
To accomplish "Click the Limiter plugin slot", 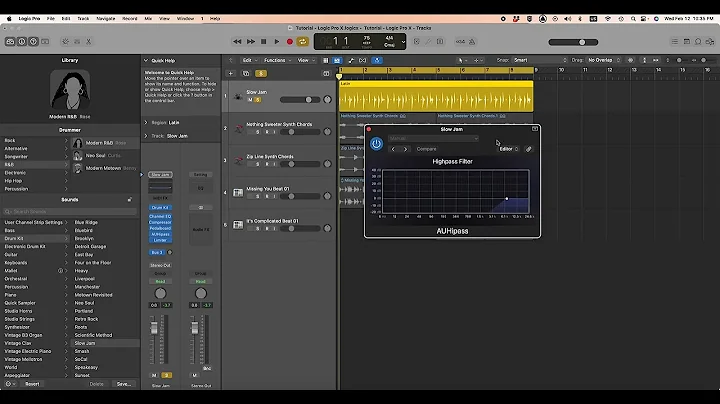I will point(160,240).
